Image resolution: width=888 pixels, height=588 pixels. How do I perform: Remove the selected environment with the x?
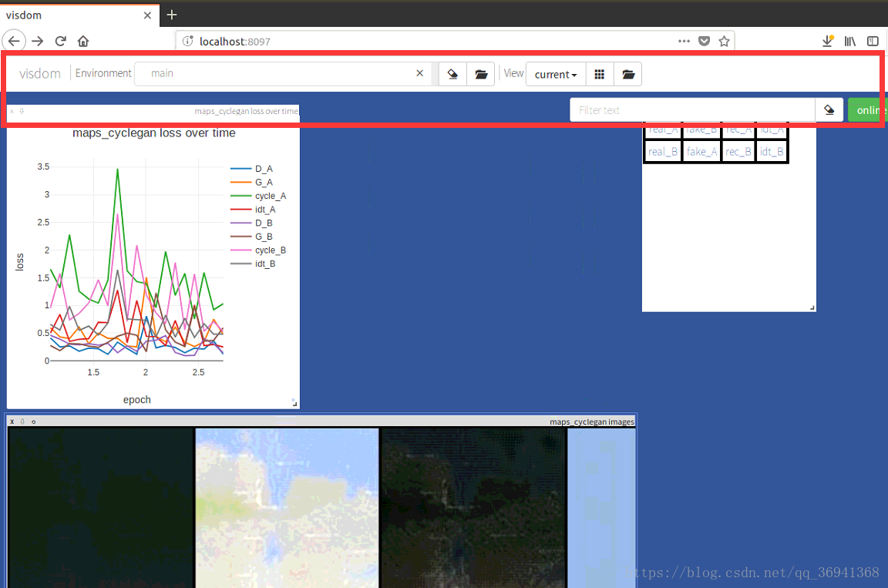click(419, 73)
